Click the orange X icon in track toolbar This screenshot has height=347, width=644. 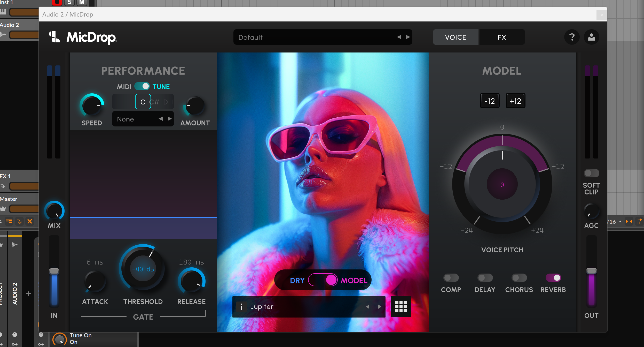coord(30,221)
